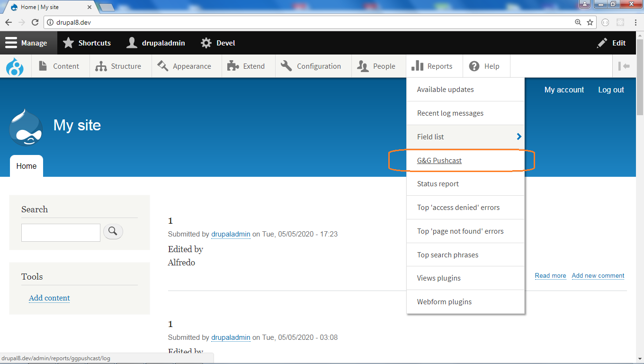Open the "Add content" link
This screenshot has height=364, width=644.
point(49,298)
